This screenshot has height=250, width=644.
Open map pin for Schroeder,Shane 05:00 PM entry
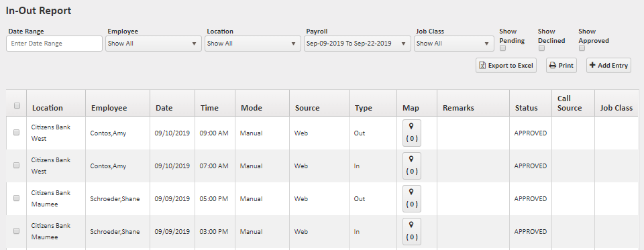point(411,198)
